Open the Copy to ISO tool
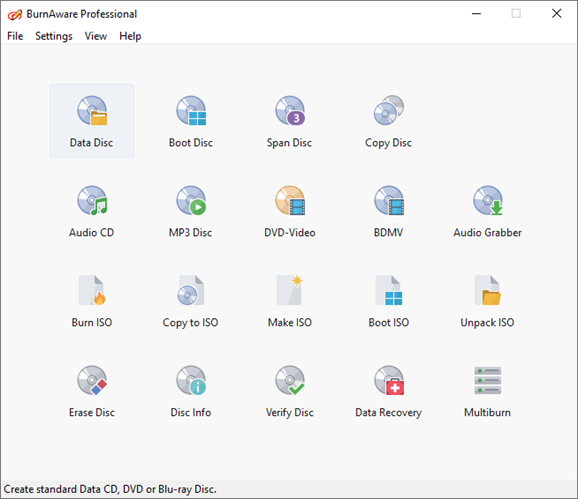Screen dimensions: 578x500 (191, 301)
